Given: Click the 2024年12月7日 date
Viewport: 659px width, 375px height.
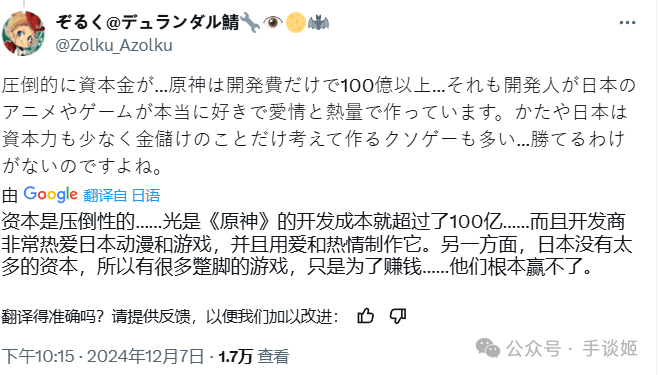Looking at the screenshot, I should tap(145, 357).
